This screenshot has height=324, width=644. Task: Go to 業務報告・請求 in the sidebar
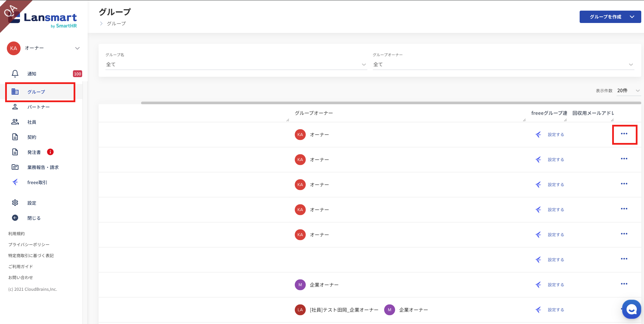[43, 167]
